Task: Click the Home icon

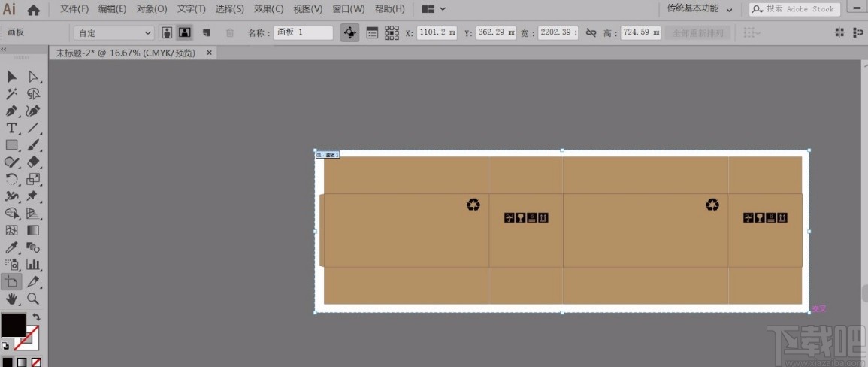Action: [34, 10]
